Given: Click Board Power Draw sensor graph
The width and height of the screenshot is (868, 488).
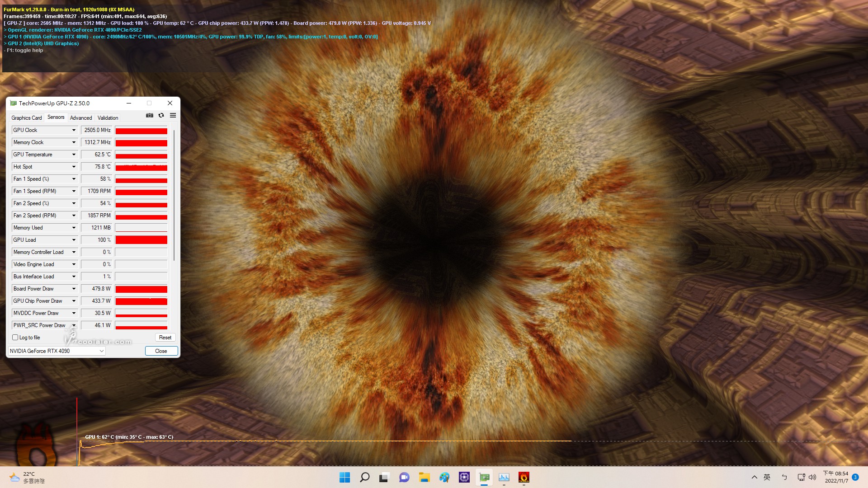Looking at the screenshot, I should [x=141, y=289].
